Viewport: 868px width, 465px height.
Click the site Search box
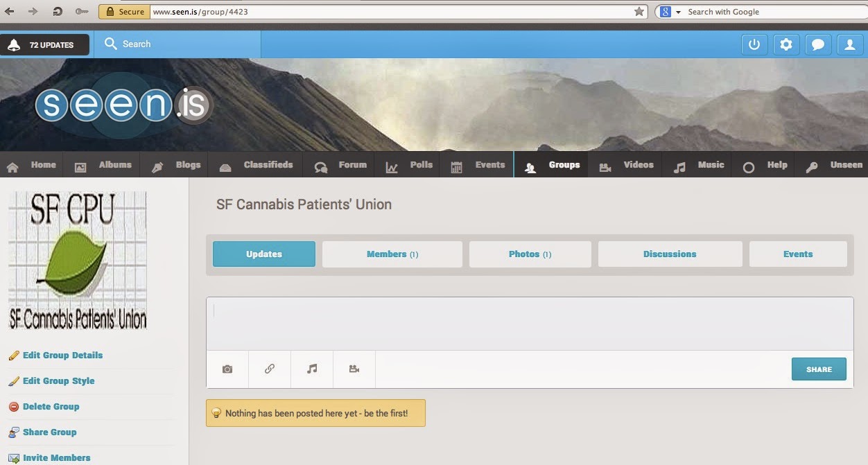click(177, 44)
